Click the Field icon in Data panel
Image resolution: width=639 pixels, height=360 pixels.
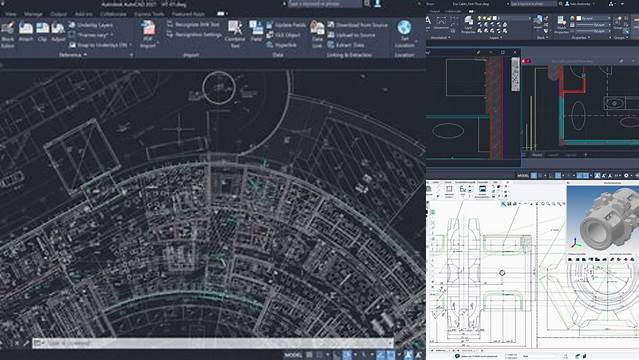(256, 32)
